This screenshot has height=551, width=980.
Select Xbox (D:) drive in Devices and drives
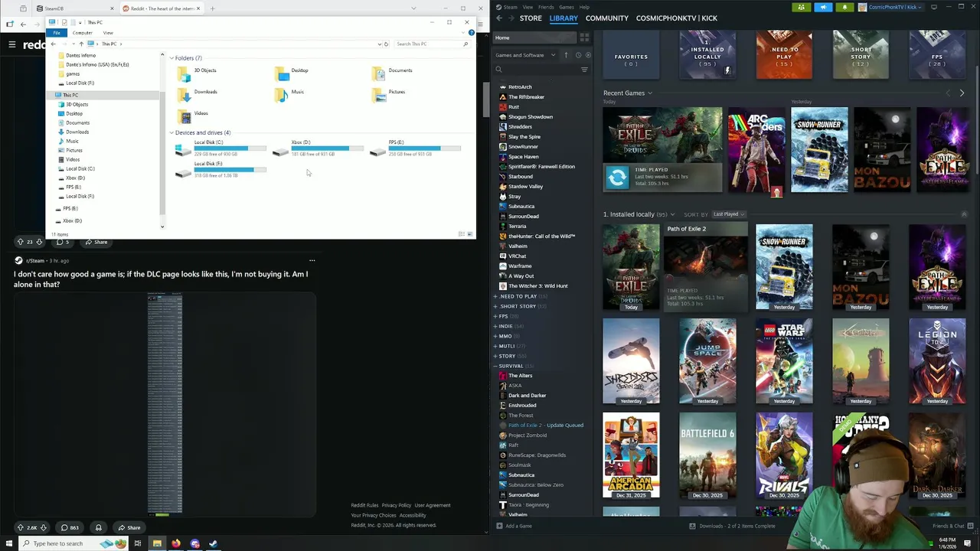[x=318, y=148]
